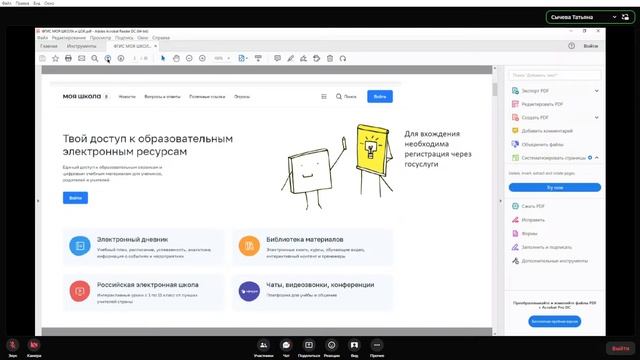
Task: Switch to the Главная tab
Action: 49,46
